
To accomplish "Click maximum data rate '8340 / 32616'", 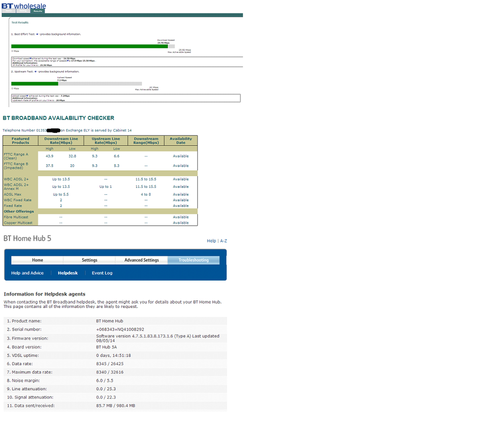I will (110, 372).
